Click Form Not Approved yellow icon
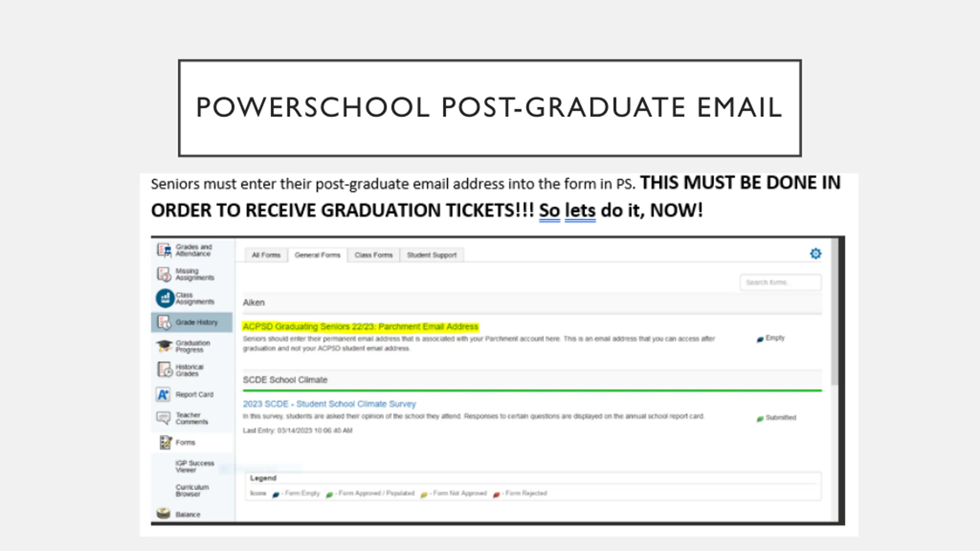 coord(424,495)
